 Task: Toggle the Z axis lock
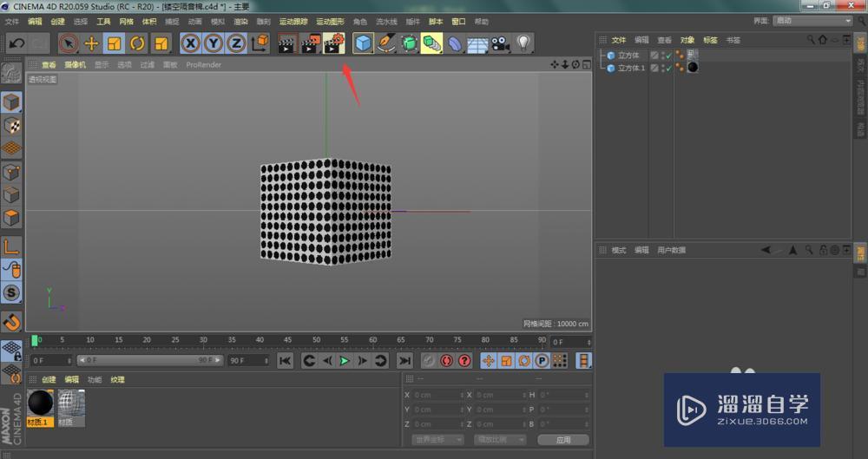click(x=235, y=43)
